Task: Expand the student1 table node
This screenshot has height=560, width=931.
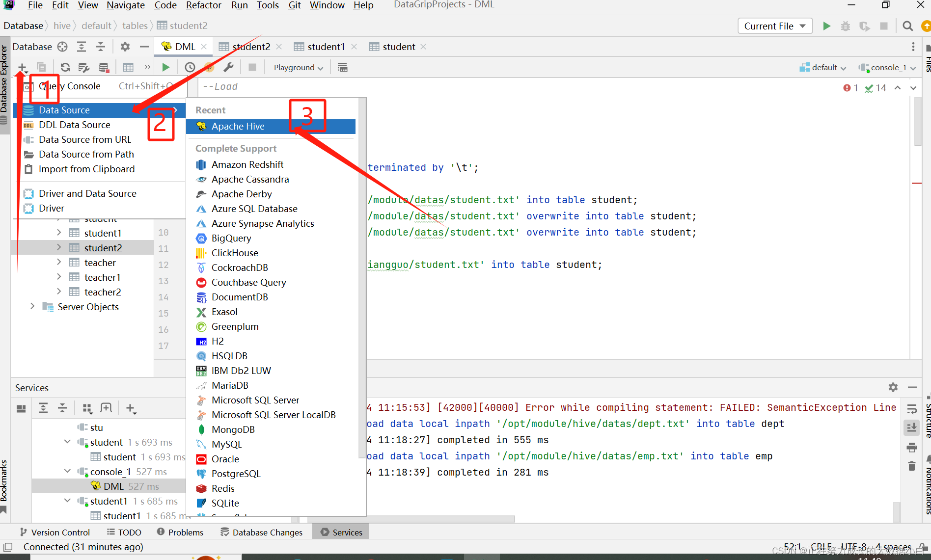Action: point(59,232)
